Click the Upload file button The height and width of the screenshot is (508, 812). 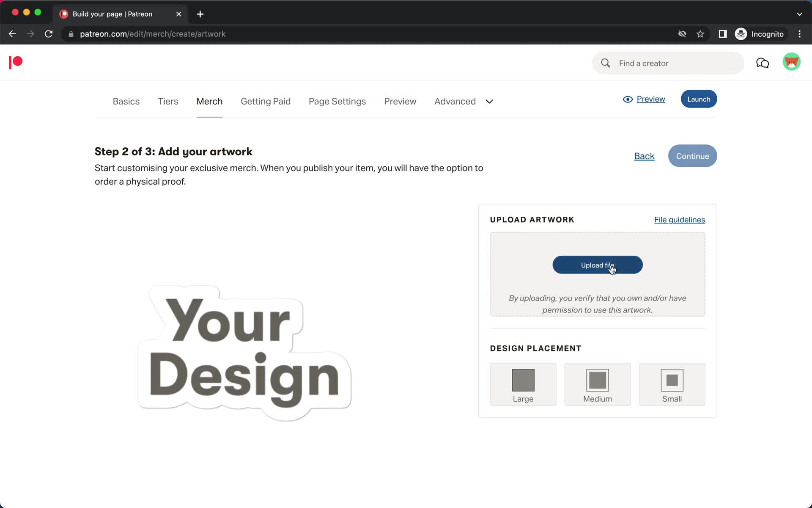(x=598, y=265)
